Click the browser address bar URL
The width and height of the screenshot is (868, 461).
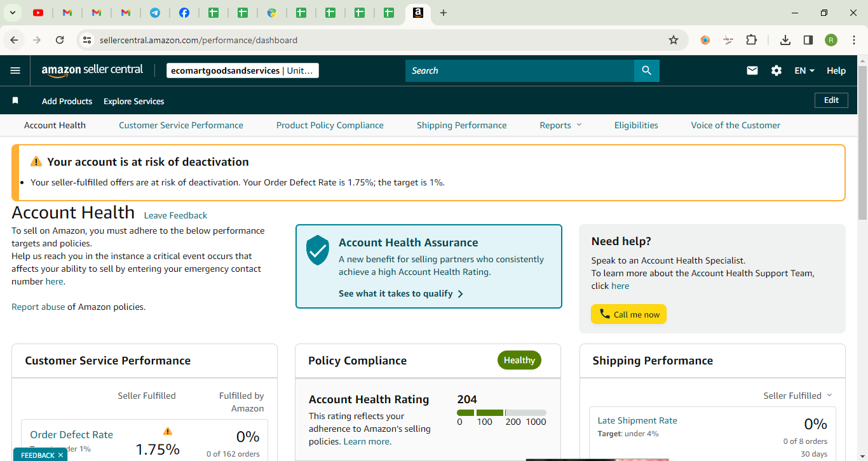pyautogui.click(x=198, y=40)
